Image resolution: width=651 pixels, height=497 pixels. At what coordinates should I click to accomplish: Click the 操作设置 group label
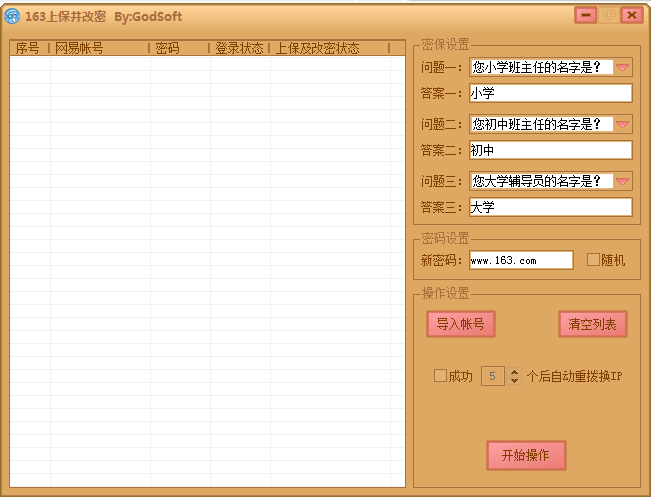click(x=445, y=294)
